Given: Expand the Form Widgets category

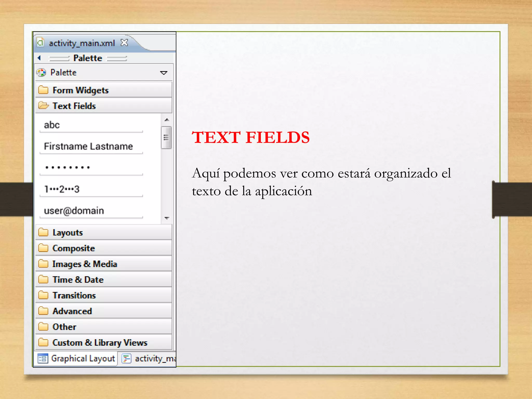Looking at the screenshot, I should coord(104,90).
